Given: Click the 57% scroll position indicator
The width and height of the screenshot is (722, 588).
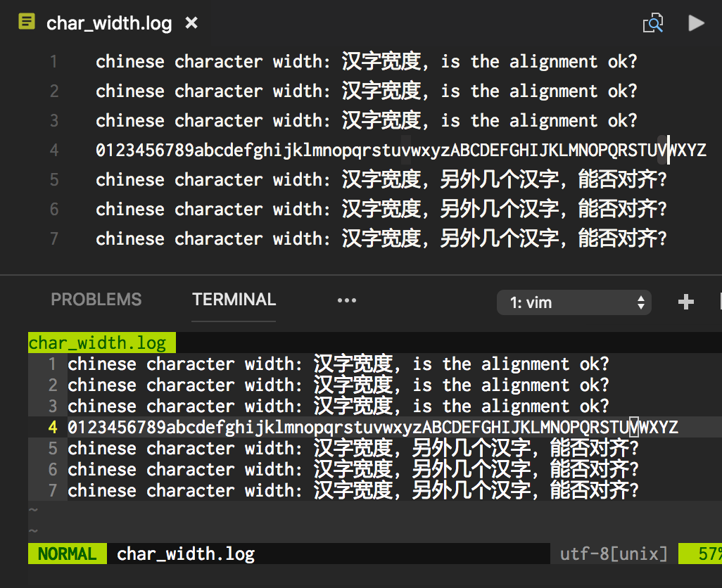Looking at the screenshot, I should click(709, 554).
